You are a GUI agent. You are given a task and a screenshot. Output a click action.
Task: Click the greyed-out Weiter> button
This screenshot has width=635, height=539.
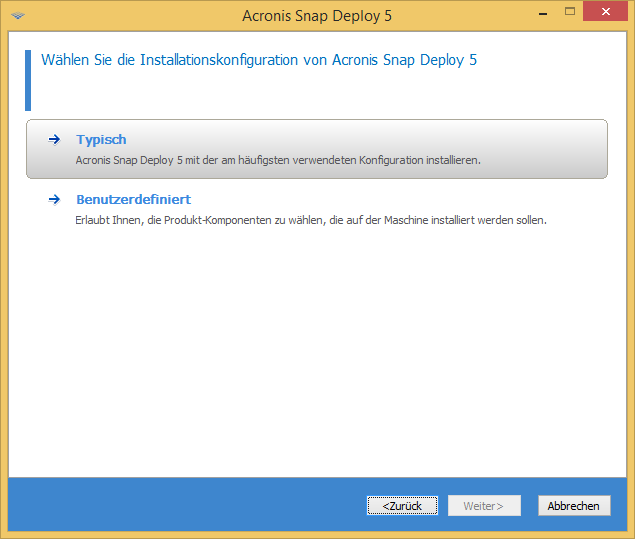484,506
